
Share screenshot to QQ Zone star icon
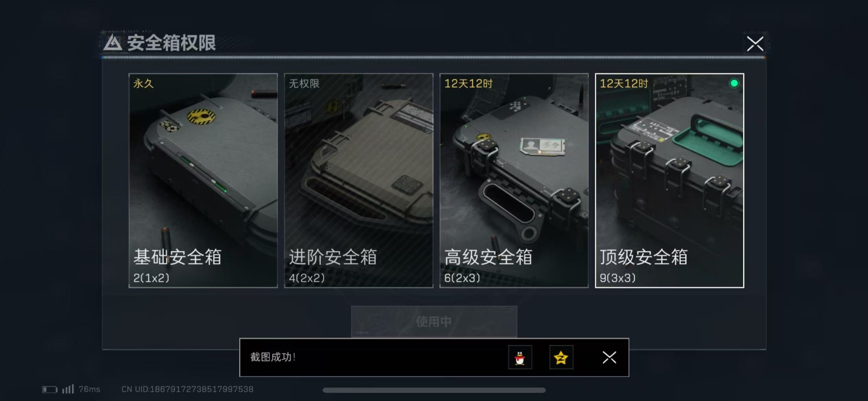click(561, 358)
